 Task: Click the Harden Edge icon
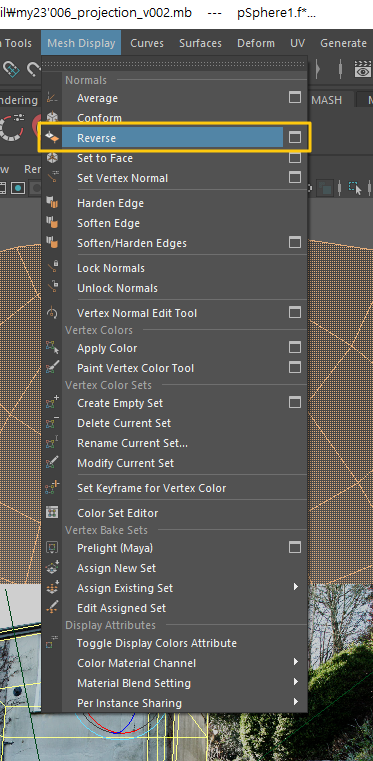(x=52, y=203)
